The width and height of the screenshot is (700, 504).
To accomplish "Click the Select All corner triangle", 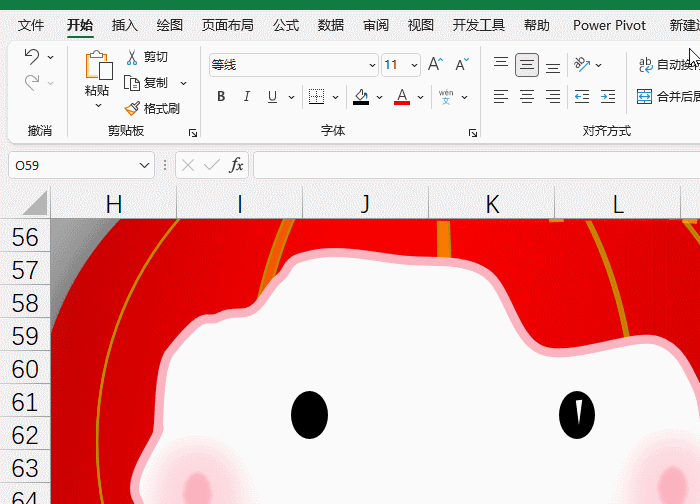I will click(x=34, y=203).
